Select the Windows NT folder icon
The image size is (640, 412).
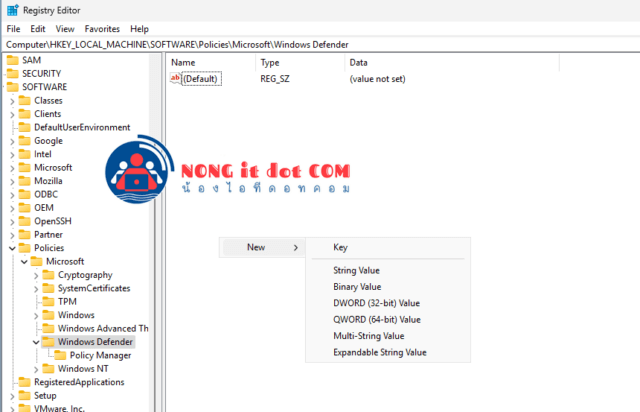[48, 369]
